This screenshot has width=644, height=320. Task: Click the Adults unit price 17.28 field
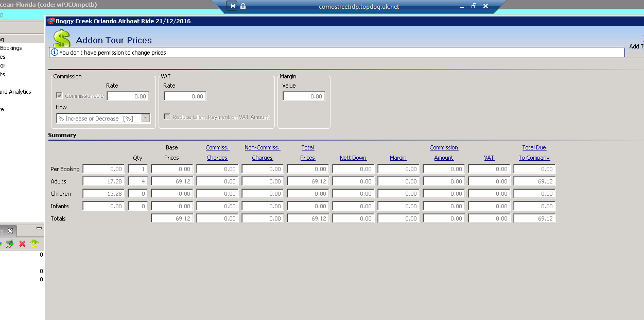coord(103,181)
